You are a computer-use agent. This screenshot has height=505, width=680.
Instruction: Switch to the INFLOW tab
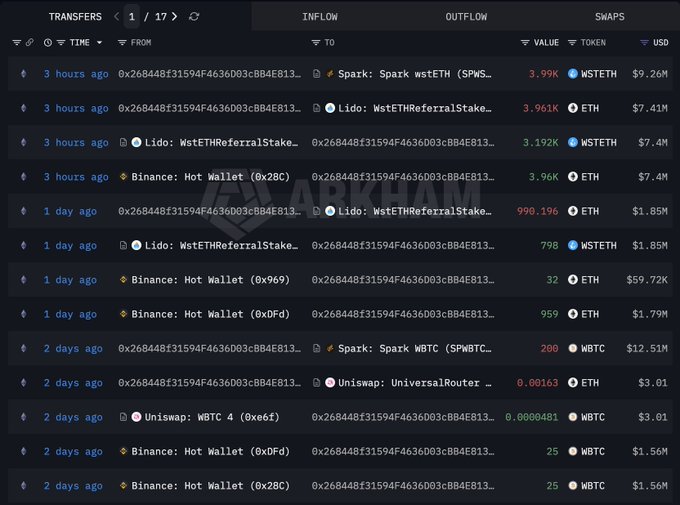pyautogui.click(x=320, y=16)
